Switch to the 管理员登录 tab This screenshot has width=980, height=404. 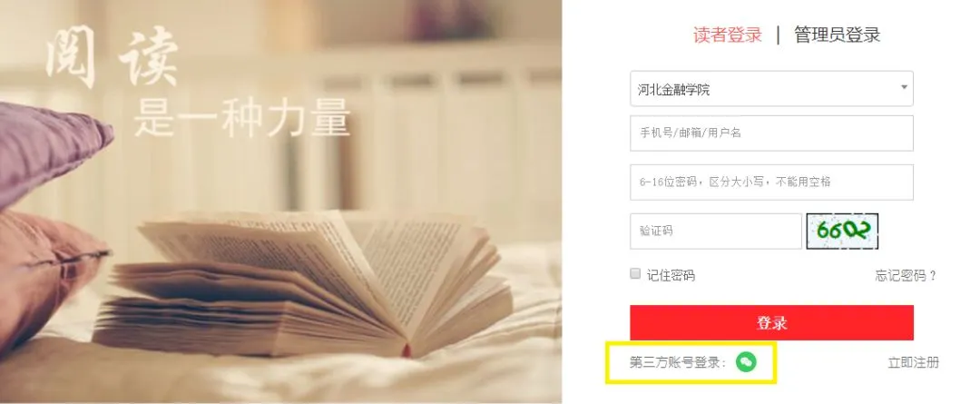837,35
